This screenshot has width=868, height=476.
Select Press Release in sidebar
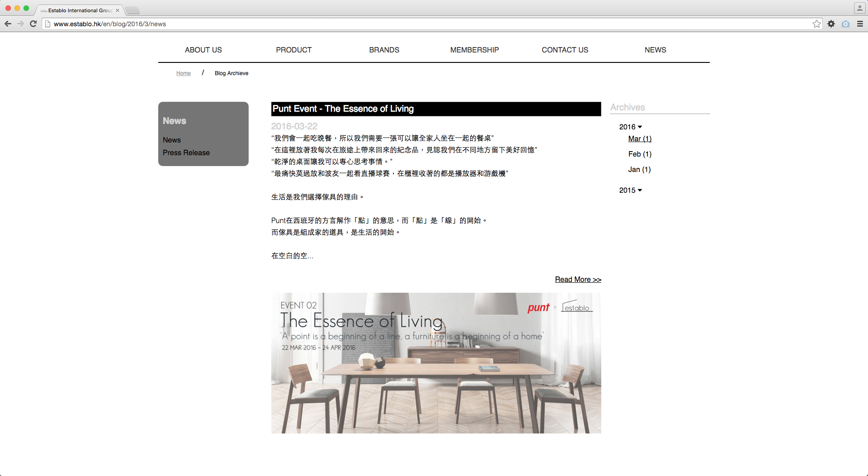186,153
